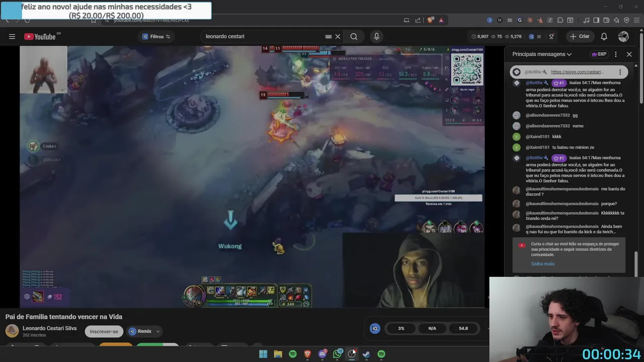Screen dimensions: 644x362
Task: Open Leonardo Cestari Silva channel avatar
Action: pyautogui.click(x=12, y=331)
